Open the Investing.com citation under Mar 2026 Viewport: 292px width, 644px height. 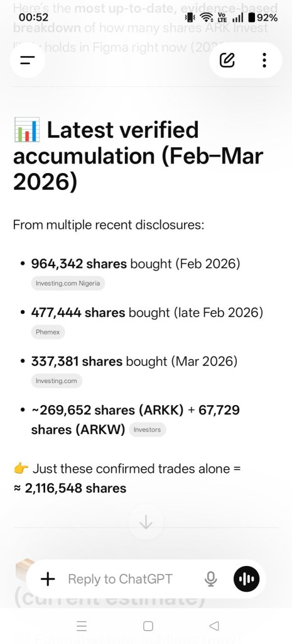pos(57,380)
